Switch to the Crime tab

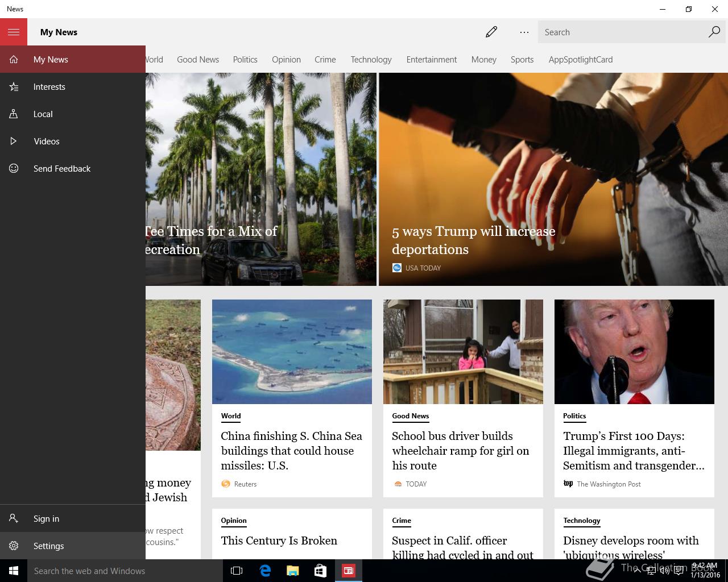pos(325,59)
